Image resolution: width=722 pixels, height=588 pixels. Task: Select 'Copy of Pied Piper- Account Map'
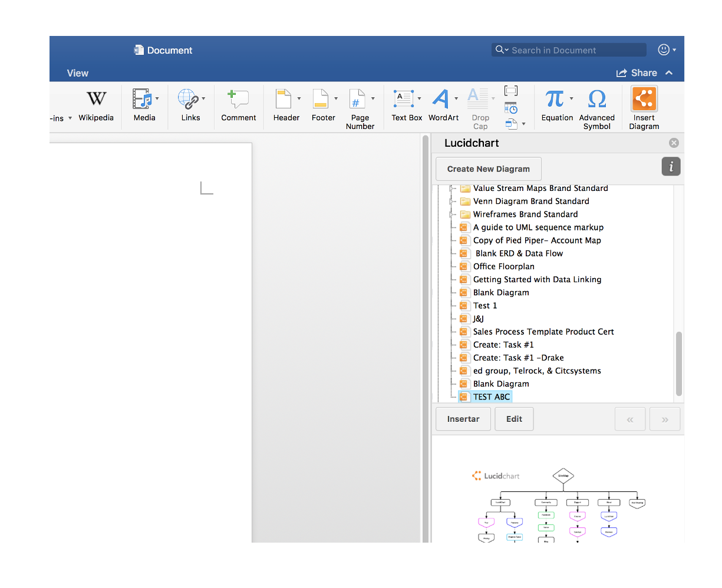(537, 240)
